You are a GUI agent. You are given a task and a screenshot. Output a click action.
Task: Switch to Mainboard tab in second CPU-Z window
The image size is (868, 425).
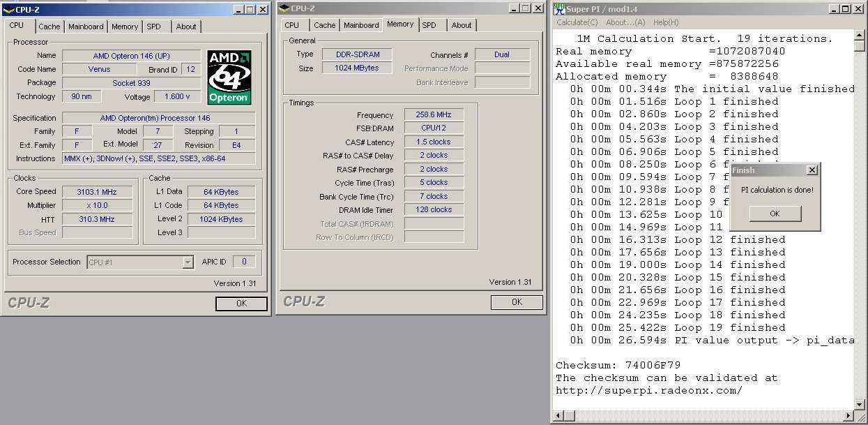coord(361,25)
